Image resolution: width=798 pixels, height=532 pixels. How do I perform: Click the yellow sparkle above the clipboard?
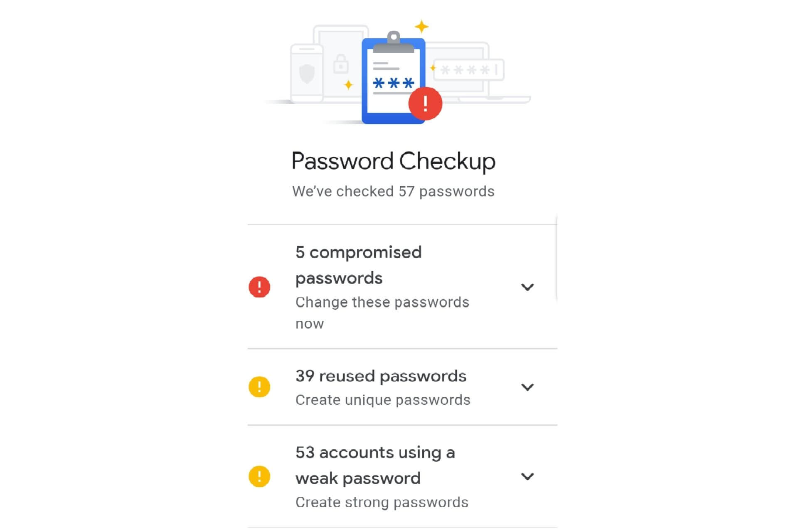click(x=421, y=26)
